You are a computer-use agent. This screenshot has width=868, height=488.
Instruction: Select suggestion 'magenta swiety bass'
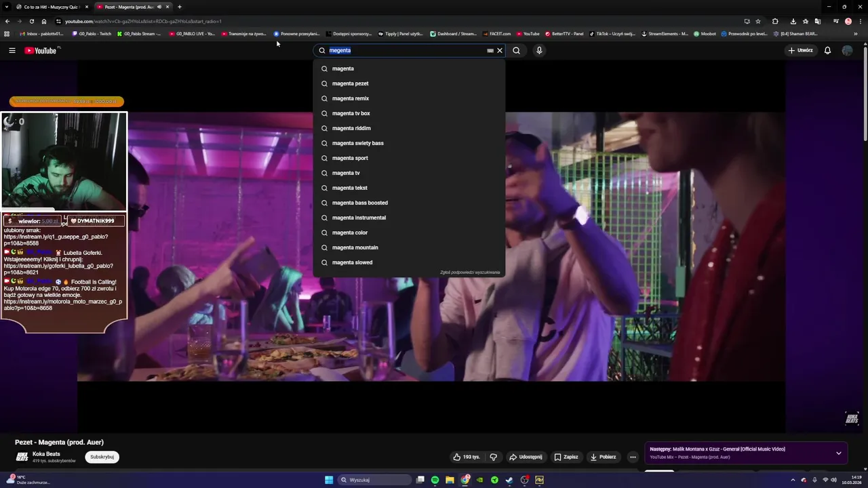(409, 143)
